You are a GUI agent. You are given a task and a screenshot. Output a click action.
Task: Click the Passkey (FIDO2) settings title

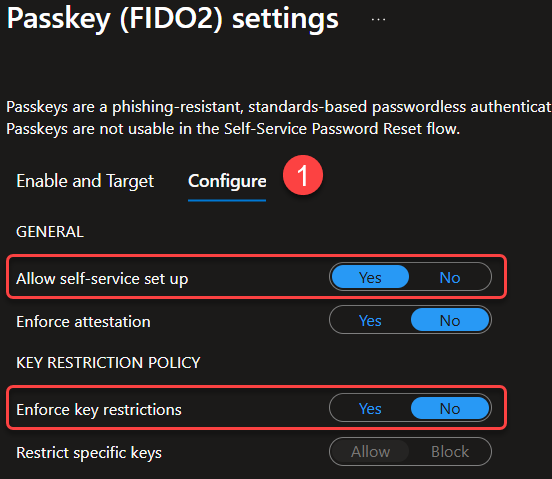point(172,18)
